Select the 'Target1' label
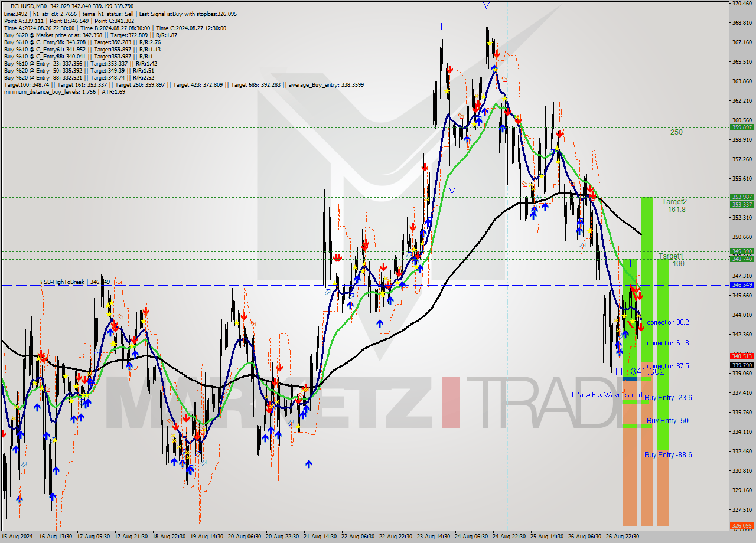The width and height of the screenshot is (756, 543). point(671,256)
